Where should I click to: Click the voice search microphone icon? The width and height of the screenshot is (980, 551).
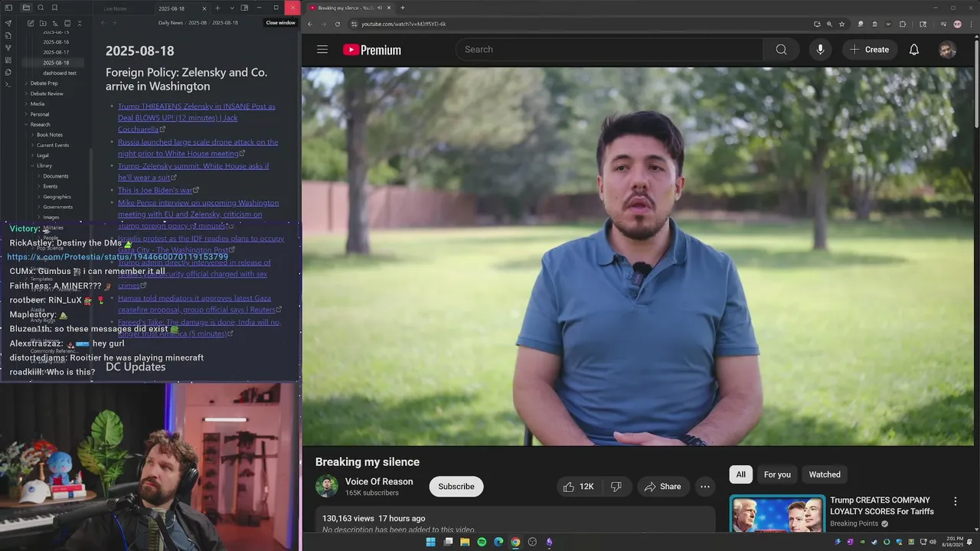[820, 50]
